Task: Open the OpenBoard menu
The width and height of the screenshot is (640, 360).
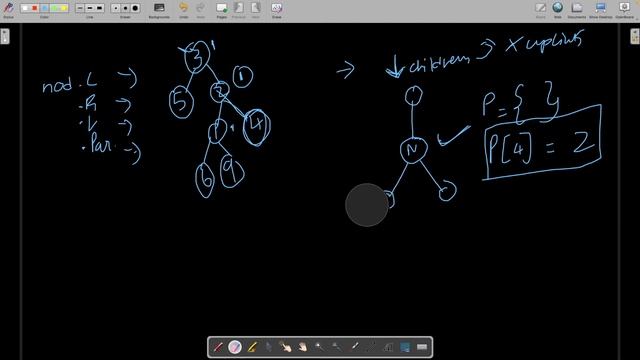Action: point(624,10)
